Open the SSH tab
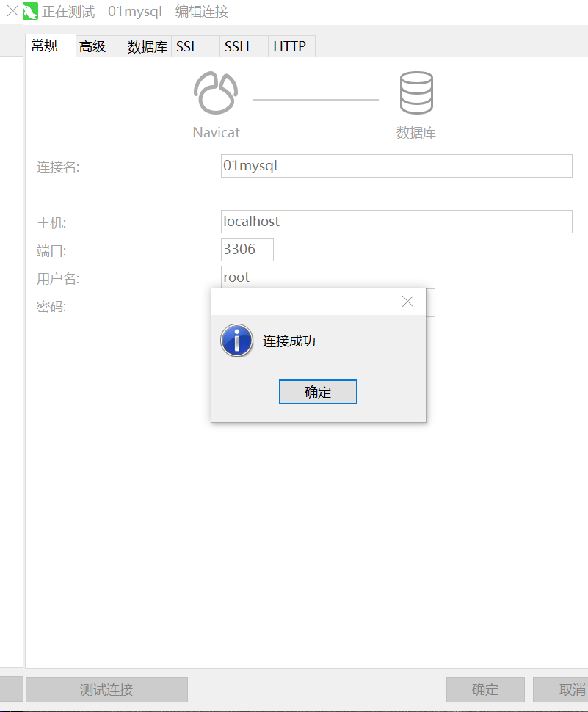 coord(244,46)
